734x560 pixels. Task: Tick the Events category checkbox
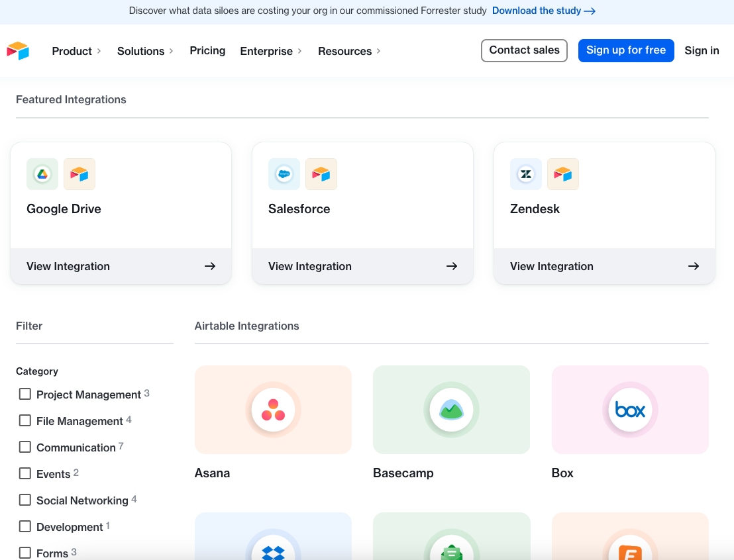(25, 473)
